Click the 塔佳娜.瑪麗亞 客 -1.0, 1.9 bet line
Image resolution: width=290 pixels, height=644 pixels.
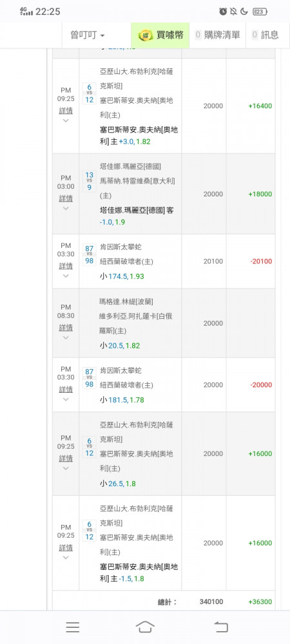click(x=137, y=216)
